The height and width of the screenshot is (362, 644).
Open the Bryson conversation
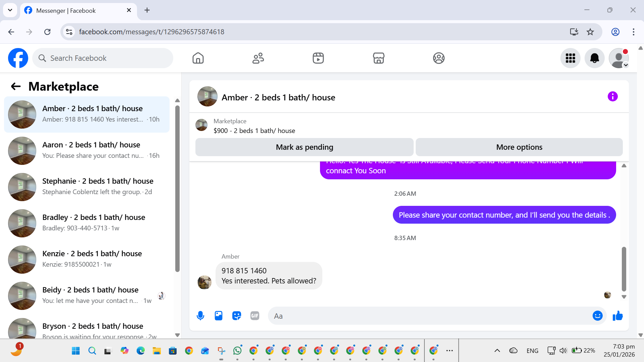tap(87, 326)
